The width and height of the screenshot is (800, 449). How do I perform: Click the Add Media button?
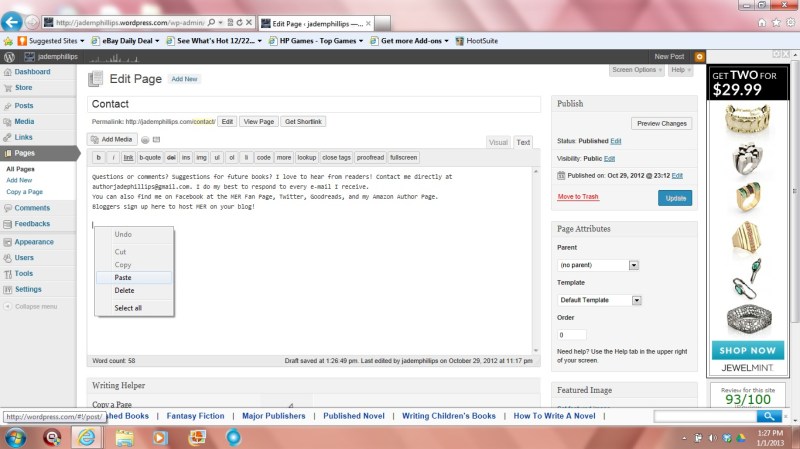coord(112,139)
